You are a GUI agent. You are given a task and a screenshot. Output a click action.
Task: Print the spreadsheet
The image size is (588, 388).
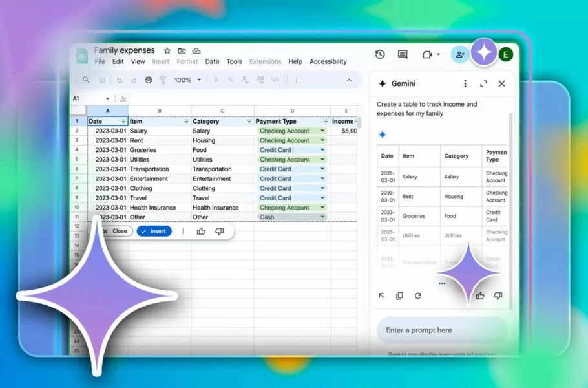pyautogui.click(x=149, y=80)
